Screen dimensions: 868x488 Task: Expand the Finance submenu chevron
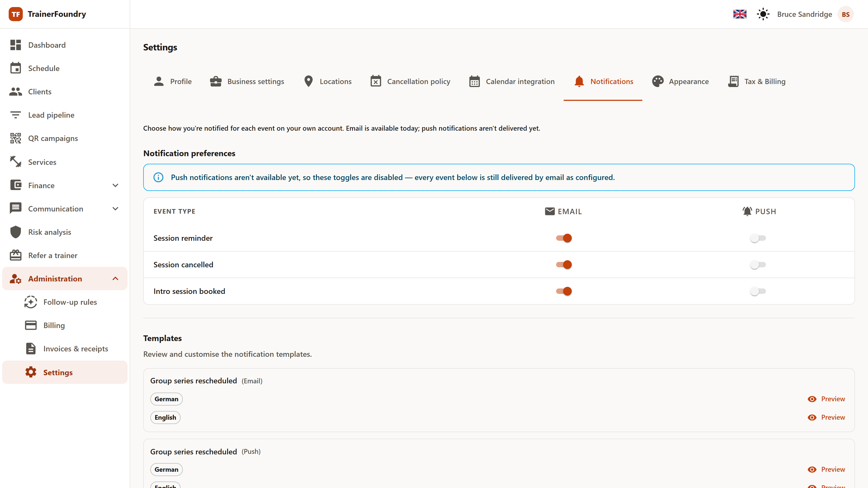pyautogui.click(x=115, y=185)
